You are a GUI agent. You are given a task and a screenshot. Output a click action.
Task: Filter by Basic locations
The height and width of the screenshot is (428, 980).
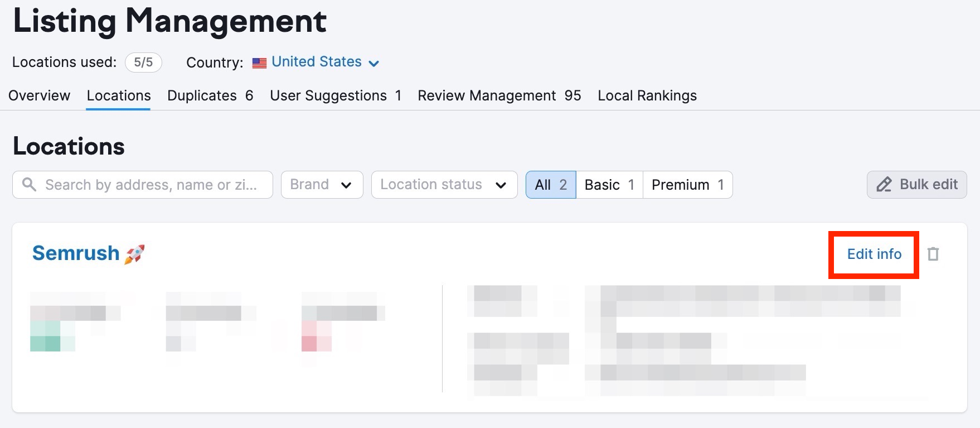[x=609, y=185]
